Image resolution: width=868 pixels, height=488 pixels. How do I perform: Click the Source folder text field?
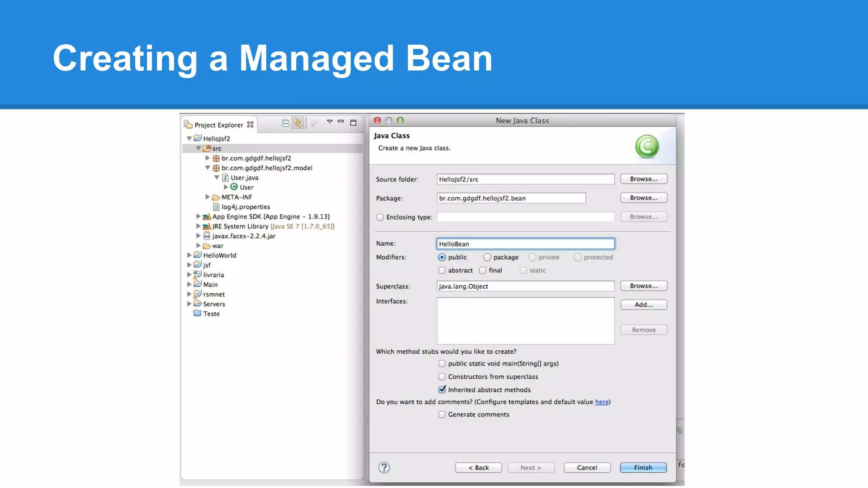click(x=526, y=179)
